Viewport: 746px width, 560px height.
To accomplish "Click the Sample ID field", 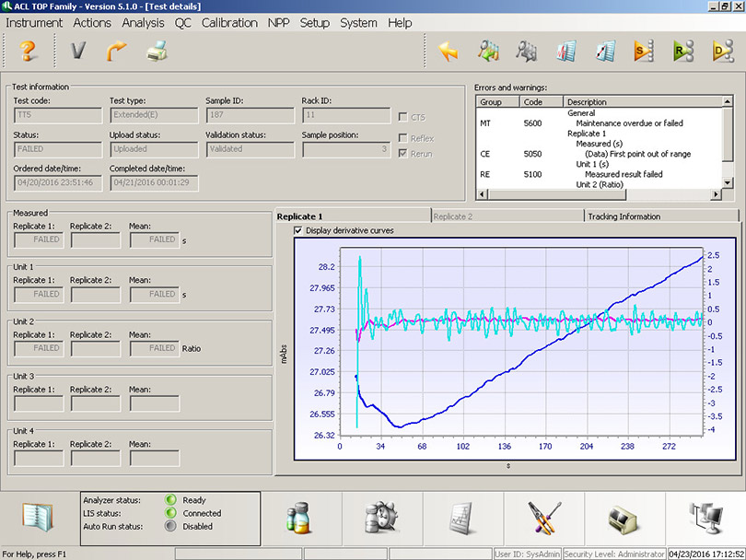I will pos(251,115).
